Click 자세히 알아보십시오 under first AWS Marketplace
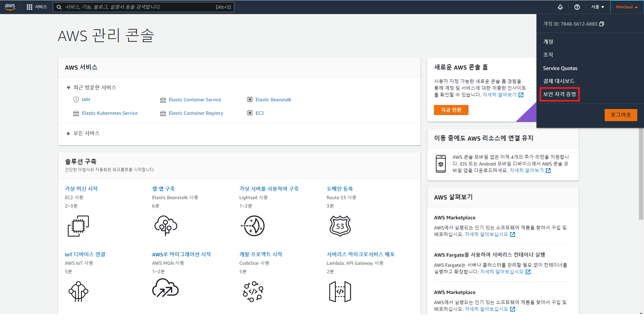This screenshot has width=644, height=326. pyautogui.click(x=486, y=234)
